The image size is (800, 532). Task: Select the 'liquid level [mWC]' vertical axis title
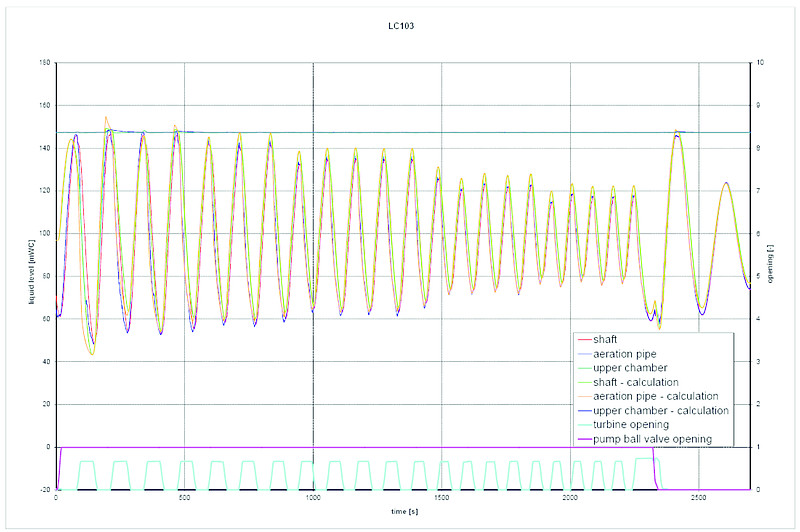(31, 276)
